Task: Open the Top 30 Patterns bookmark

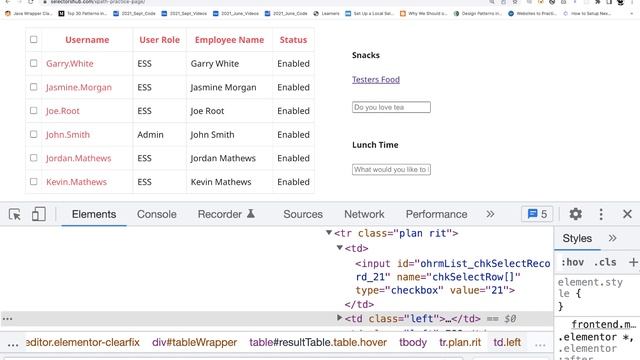Action: [82, 13]
